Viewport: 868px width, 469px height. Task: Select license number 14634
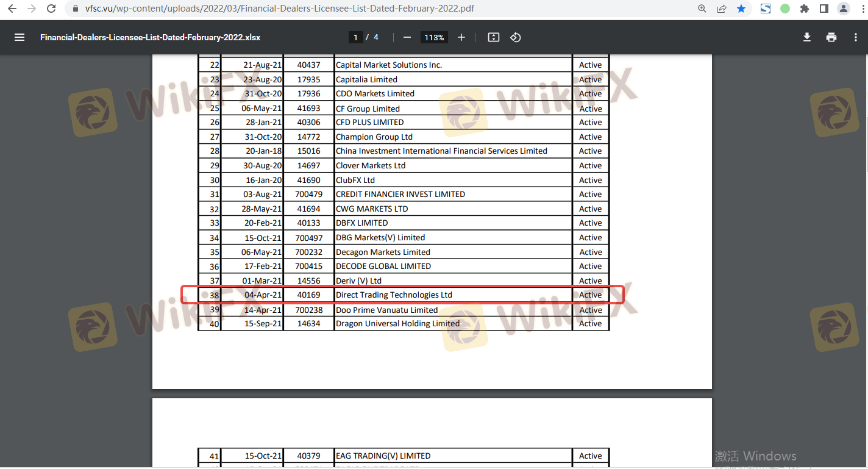(x=308, y=324)
